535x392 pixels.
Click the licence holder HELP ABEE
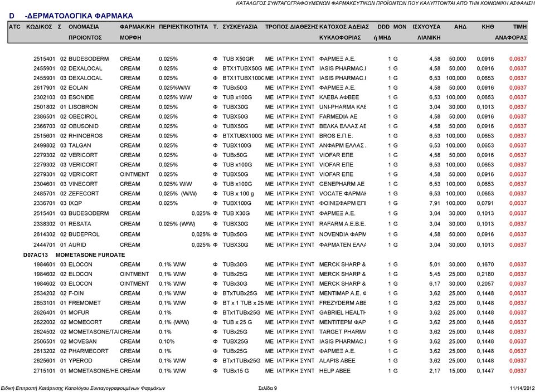point(335,371)
